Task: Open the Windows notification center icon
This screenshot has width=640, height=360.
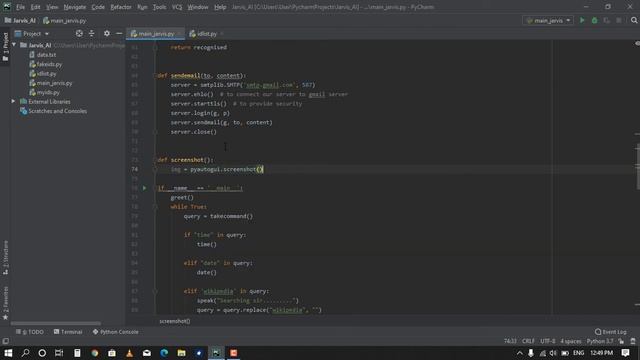Action: (x=626, y=353)
